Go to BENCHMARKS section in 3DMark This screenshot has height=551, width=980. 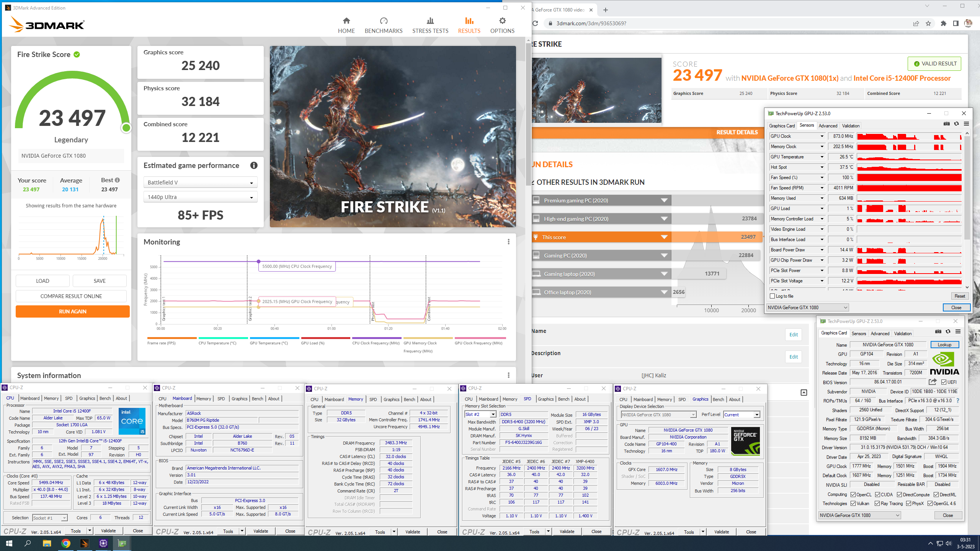(x=383, y=25)
